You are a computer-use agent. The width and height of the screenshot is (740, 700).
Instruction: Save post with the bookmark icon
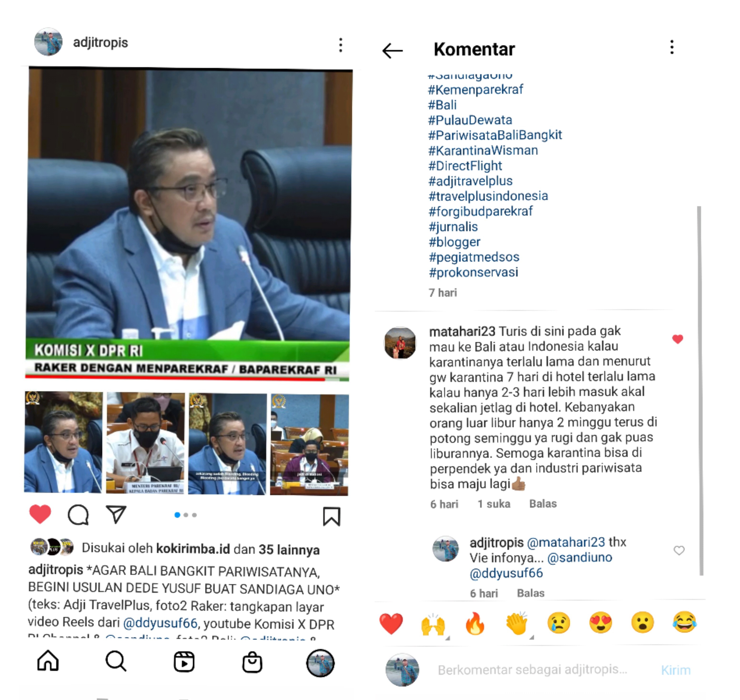coord(332,516)
